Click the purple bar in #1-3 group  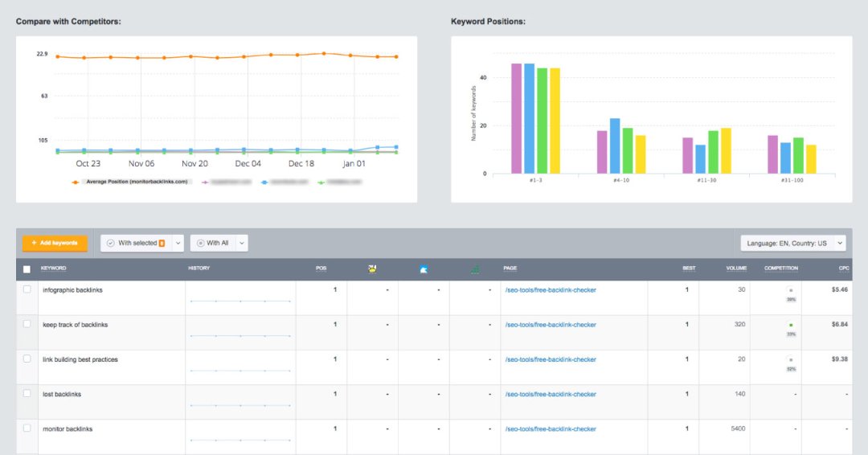click(517, 118)
